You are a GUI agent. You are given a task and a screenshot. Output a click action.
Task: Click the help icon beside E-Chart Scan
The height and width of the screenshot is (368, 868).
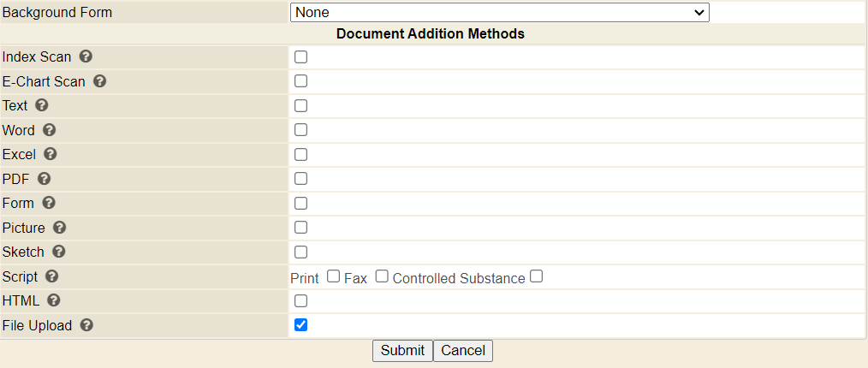tap(99, 81)
